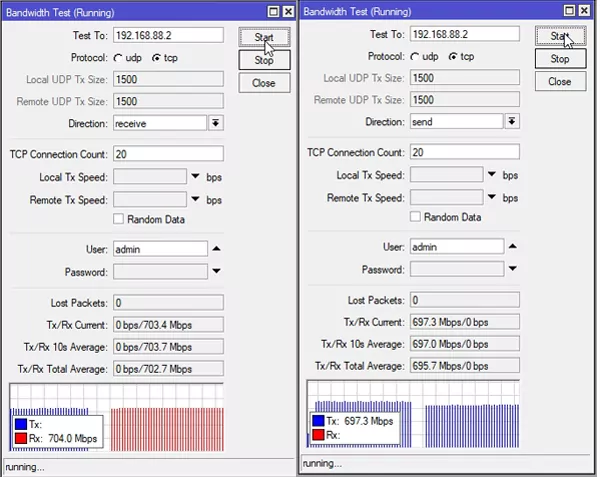Image resolution: width=600 pixels, height=477 pixels.
Task: Select udp protocol in right window
Action: 415,57
